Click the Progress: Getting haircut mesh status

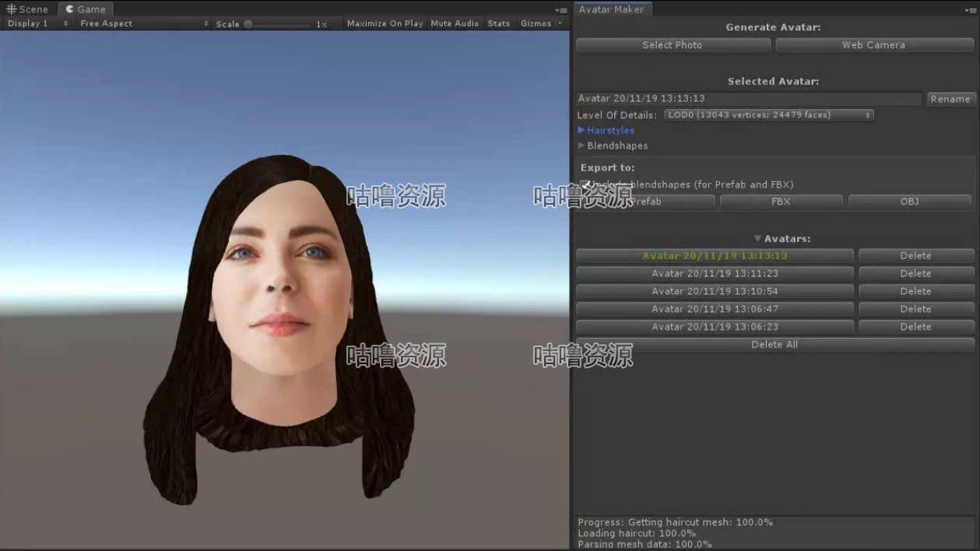tap(676, 522)
